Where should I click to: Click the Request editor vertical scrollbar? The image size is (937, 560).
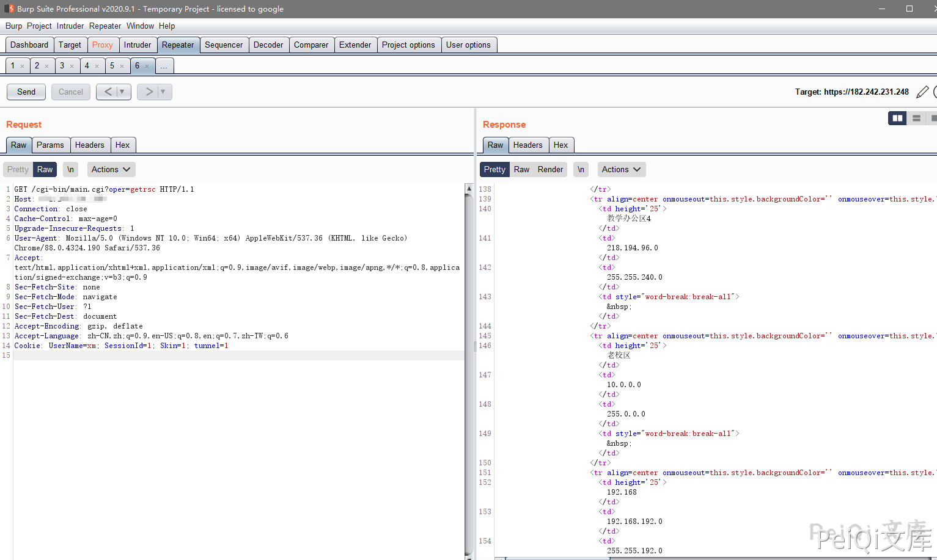click(x=469, y=366)
